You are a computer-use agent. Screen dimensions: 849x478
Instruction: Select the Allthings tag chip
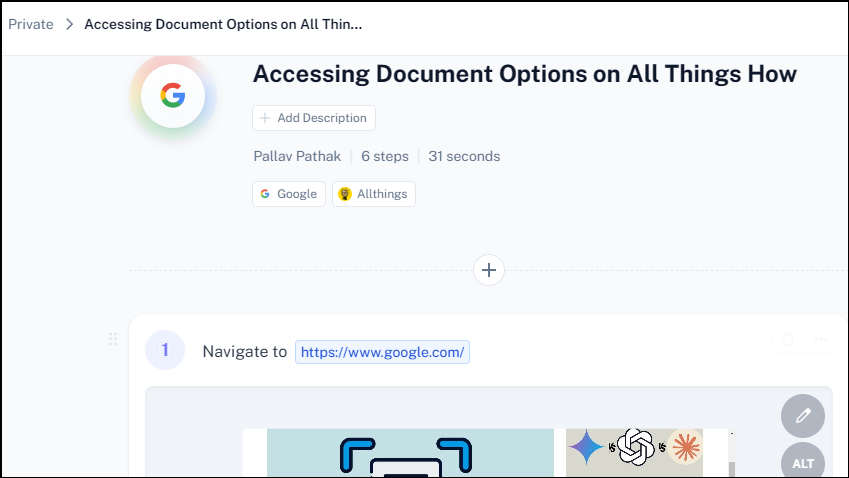[374, 194]
